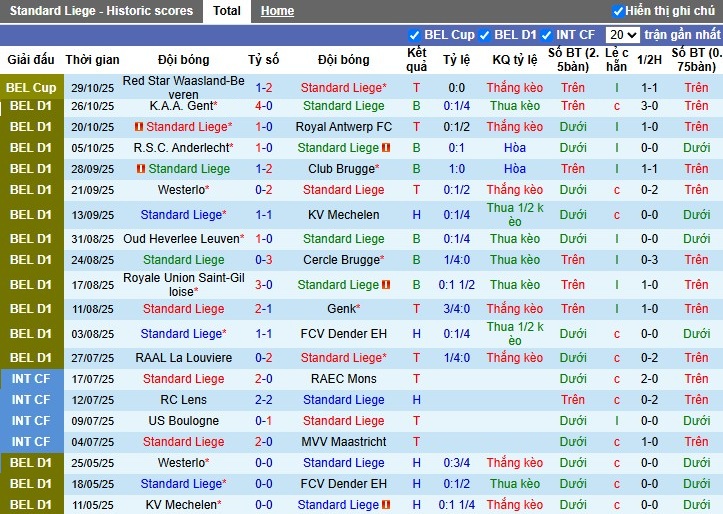
Task: Click the 1/2H column header
Action: point(649,59)
